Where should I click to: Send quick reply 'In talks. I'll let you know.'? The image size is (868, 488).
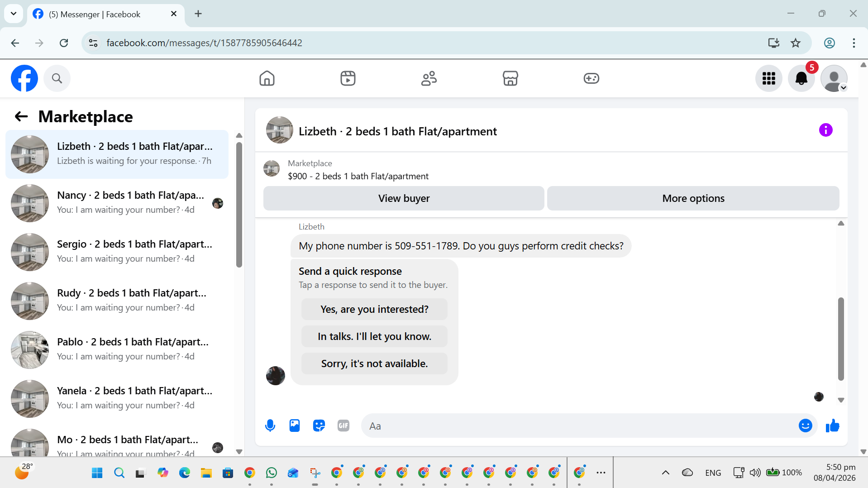tap(374, 336)
